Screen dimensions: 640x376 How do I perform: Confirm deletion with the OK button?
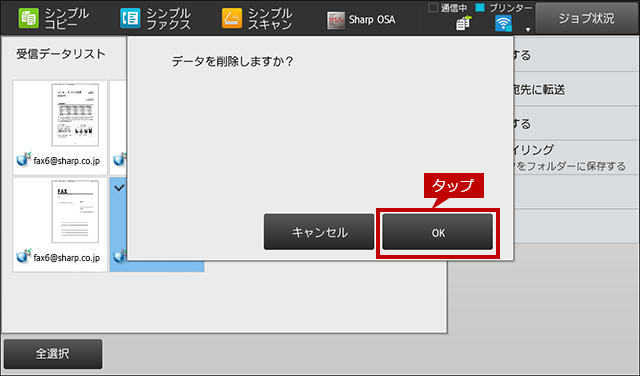[x=438, y=232]
